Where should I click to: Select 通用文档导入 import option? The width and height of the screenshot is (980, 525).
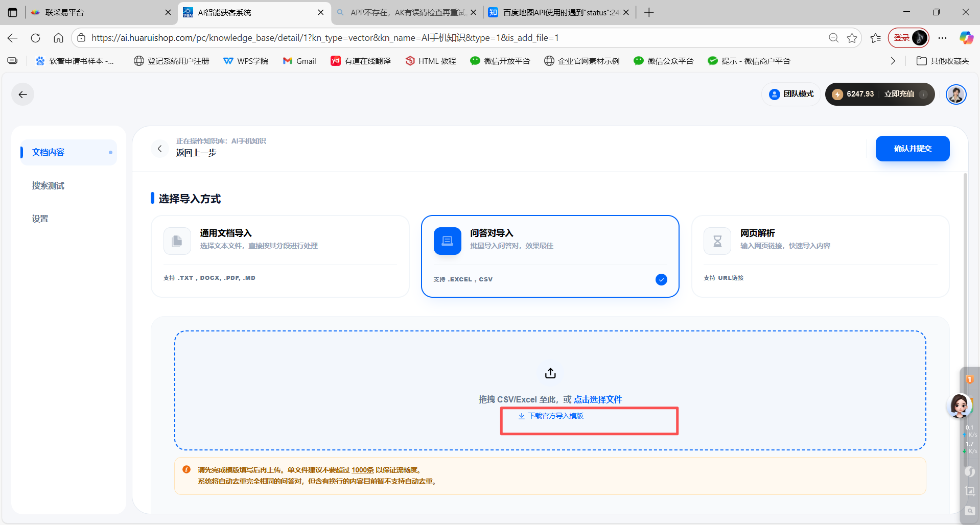click(280, 256)
